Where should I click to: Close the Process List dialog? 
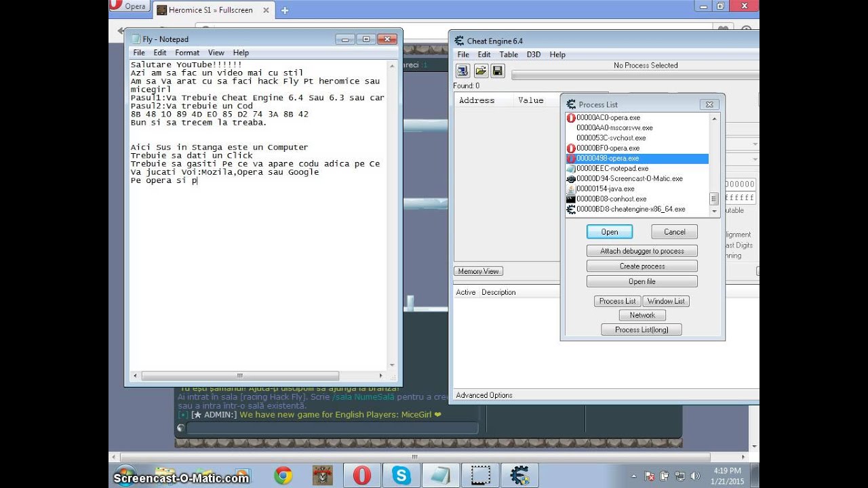(709, 104)
